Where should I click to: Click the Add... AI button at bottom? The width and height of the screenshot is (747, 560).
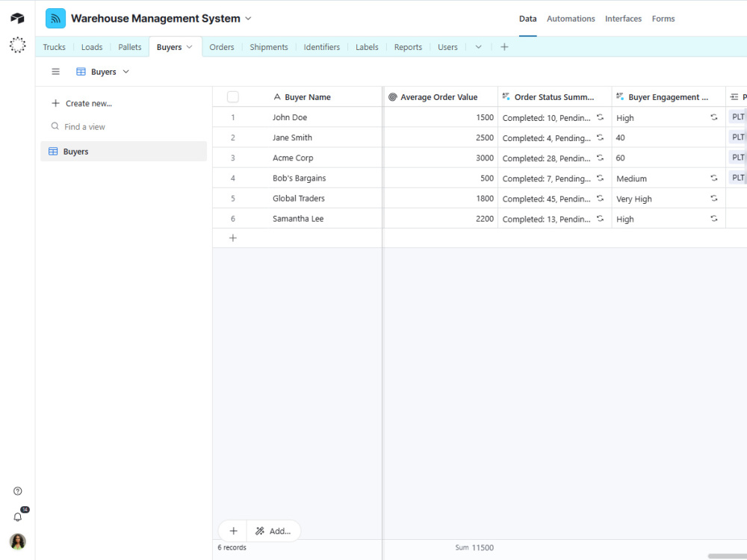pyautogui.click(x=273, y=530)
